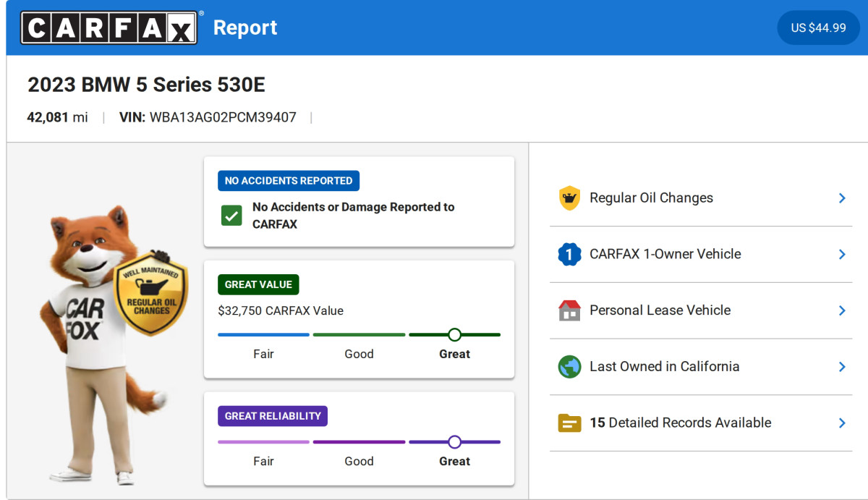Viewport: 868px width, 500px height.
Task: Open Last Owned in California details
Action: point(701,366)
